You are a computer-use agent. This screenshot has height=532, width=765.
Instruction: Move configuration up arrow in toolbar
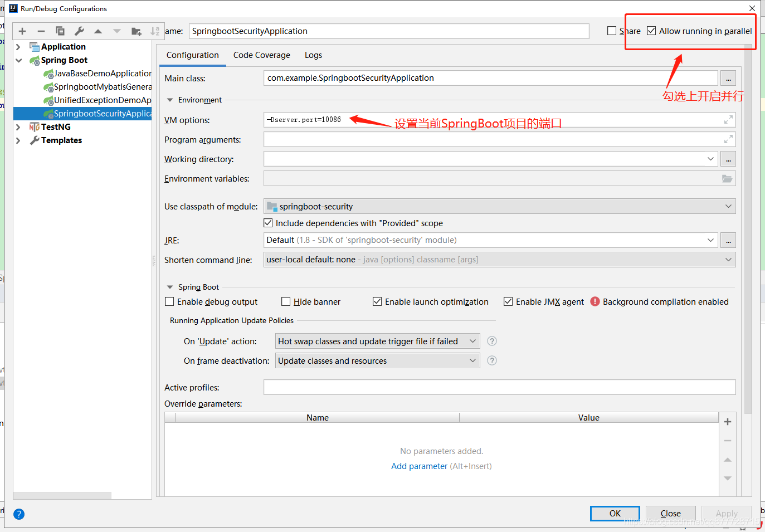pyautogui.click(x=98, y=31)
